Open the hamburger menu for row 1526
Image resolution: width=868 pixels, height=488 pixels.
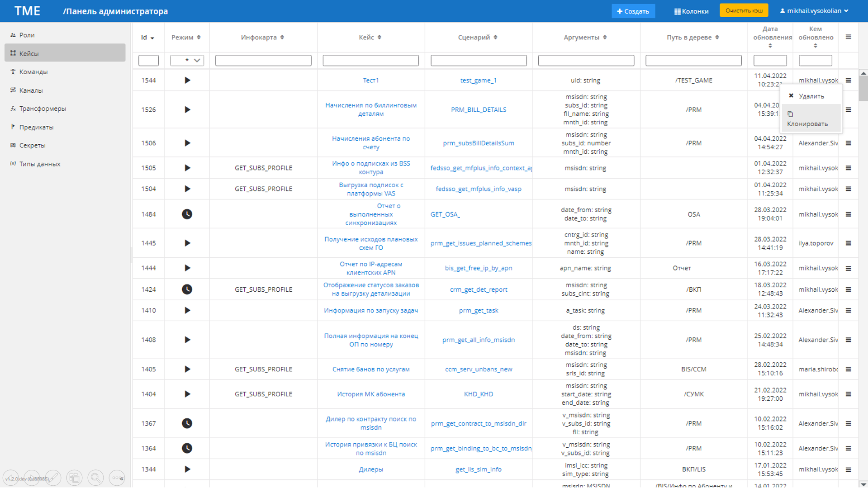[x=848, y=110]
